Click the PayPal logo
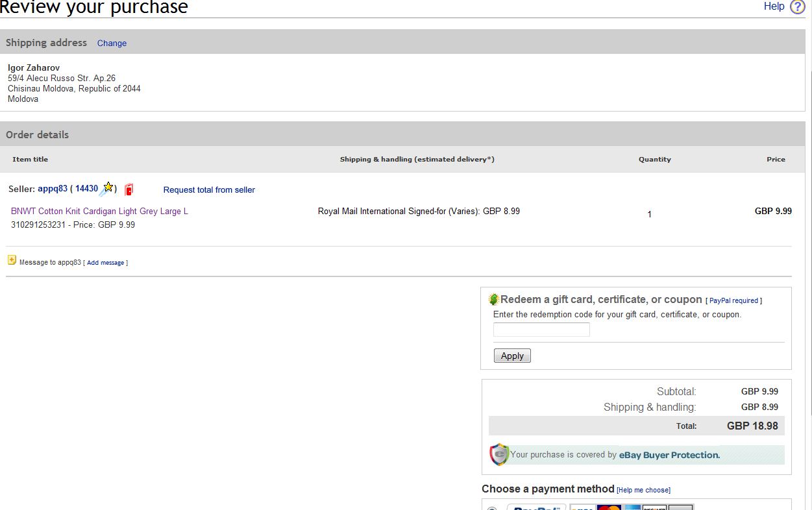 point(536,507)
